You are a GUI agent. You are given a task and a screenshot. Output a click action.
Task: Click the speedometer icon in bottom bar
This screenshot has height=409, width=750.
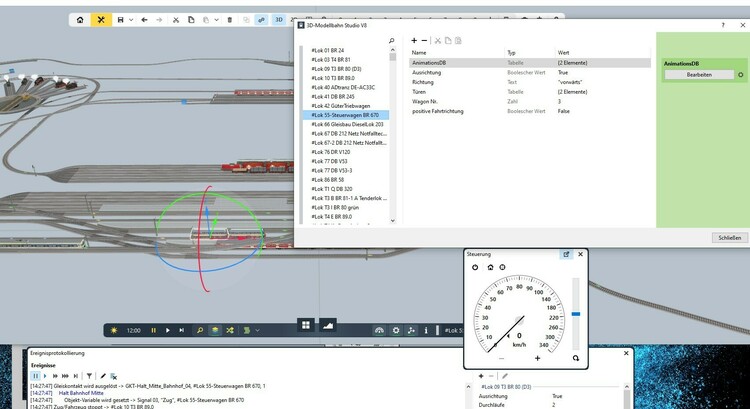click(379, 329)
